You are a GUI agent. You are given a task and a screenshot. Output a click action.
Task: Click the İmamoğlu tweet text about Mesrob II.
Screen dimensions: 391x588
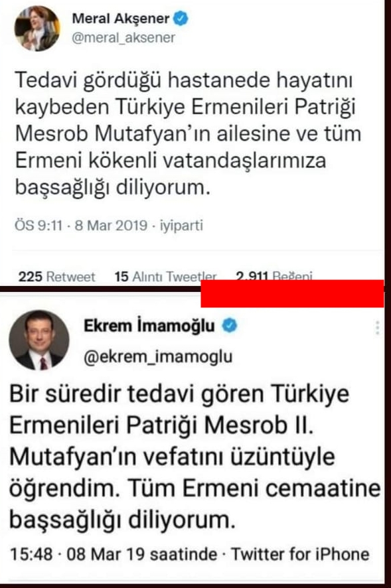[195, 457]
